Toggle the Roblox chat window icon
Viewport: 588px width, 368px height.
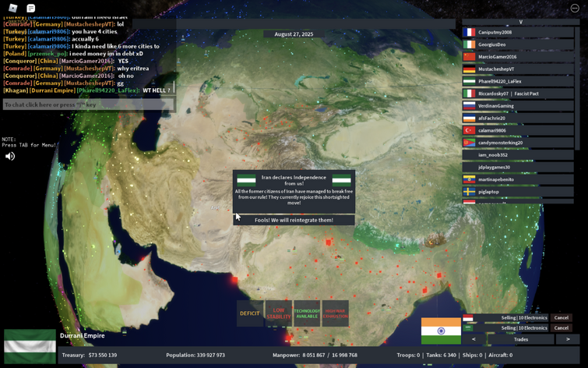pos(30,8)
